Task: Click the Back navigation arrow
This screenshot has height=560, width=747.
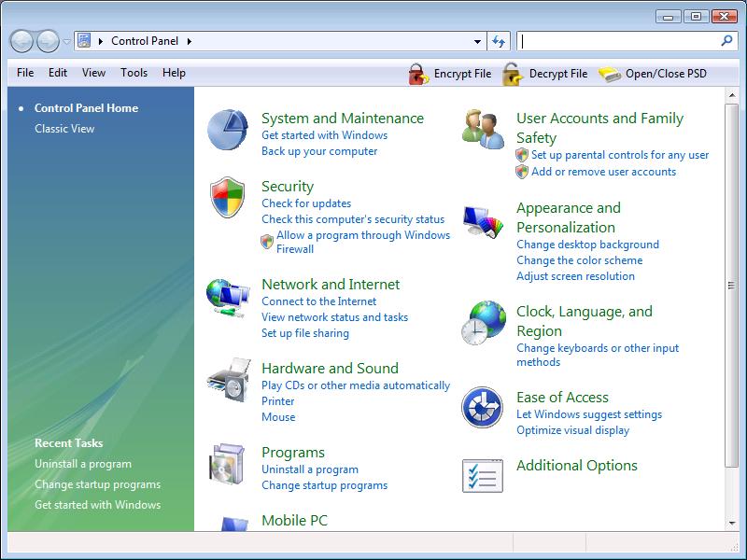Action: tap(21, 41)
